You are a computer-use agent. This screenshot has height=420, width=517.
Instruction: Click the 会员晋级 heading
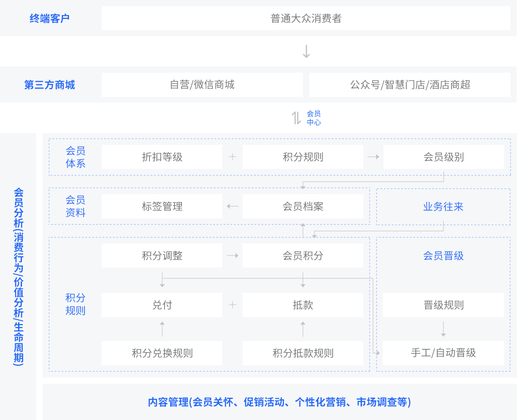443,255
